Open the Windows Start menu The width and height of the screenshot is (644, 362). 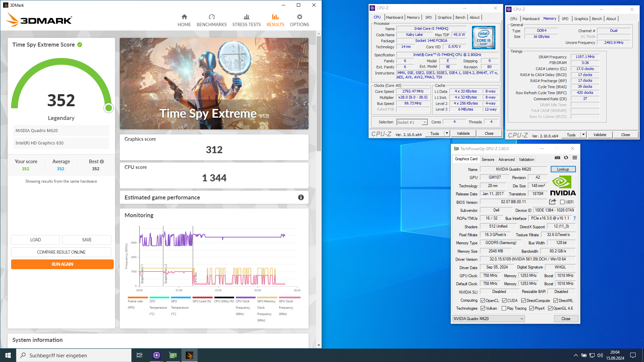[x=8, y=355]
